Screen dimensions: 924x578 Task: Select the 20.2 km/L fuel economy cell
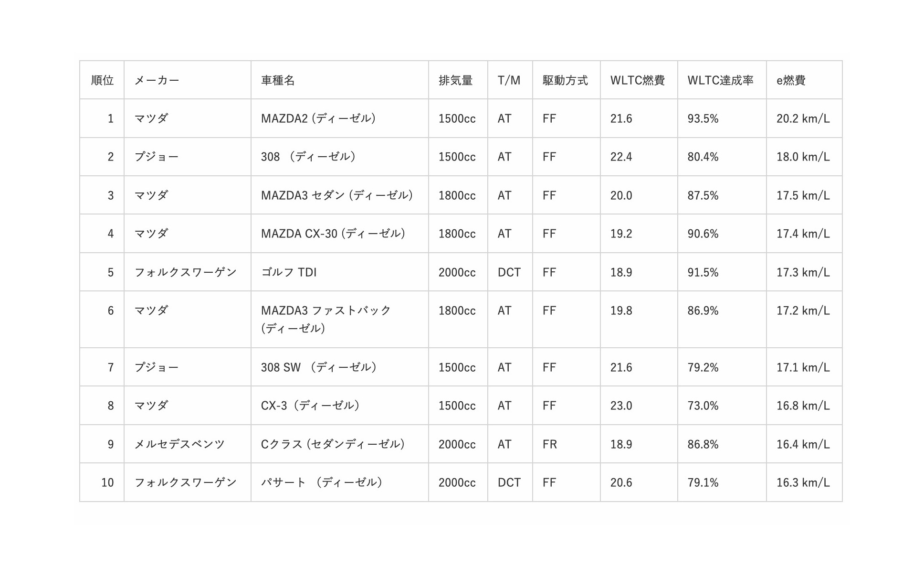pyautogui.click(x=803, y=118)
